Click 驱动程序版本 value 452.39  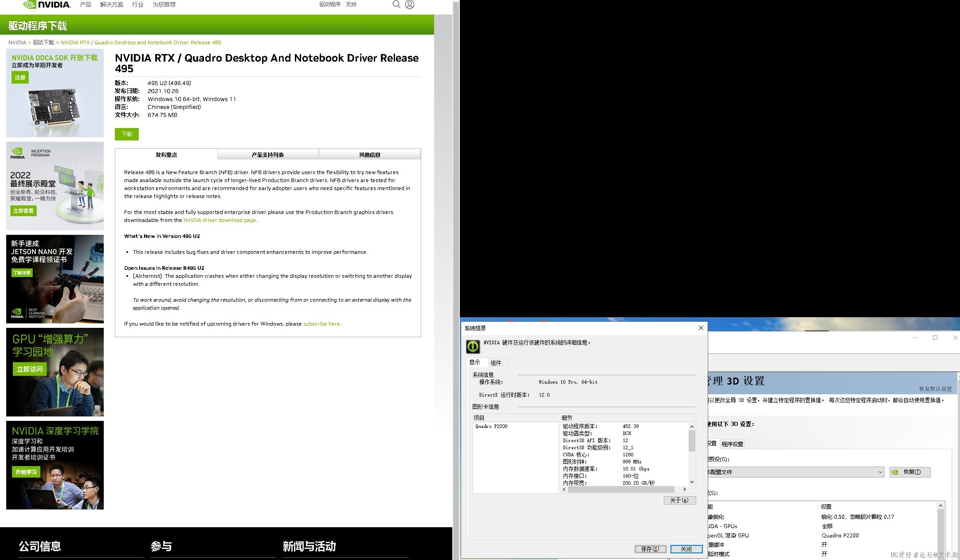coord(631,426)
